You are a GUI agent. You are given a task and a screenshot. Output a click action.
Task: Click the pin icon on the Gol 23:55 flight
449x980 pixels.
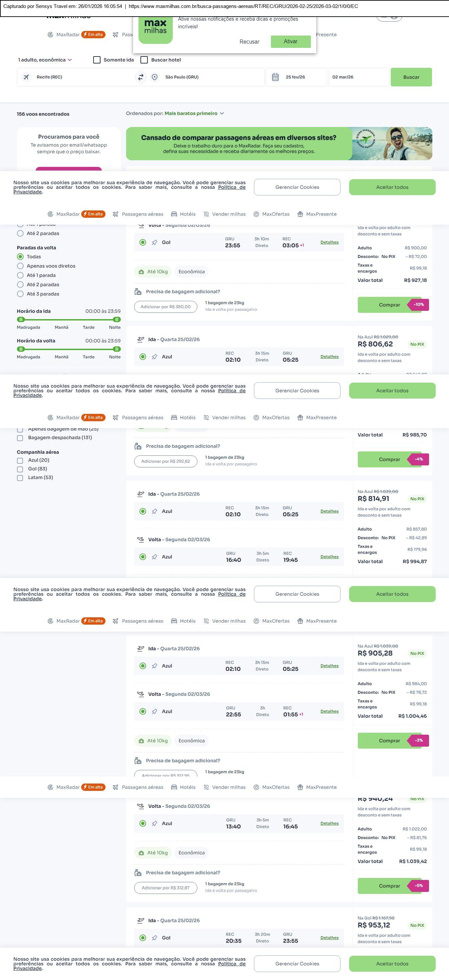[x=154, y=243]
